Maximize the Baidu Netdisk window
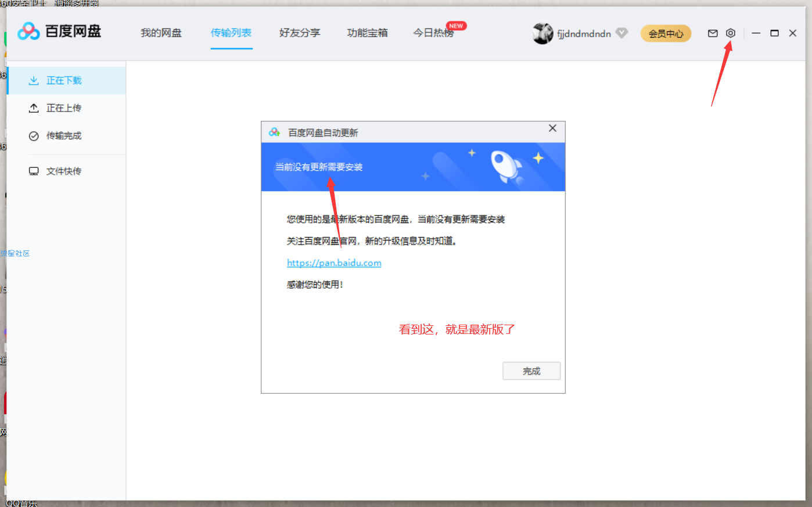This screenshot has width=812, height=507. coord(774,33)
